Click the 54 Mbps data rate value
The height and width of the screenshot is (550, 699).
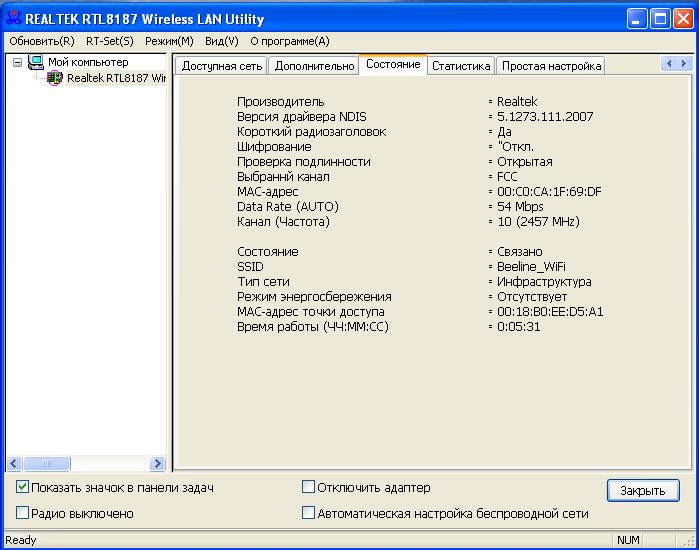[520, 207]
